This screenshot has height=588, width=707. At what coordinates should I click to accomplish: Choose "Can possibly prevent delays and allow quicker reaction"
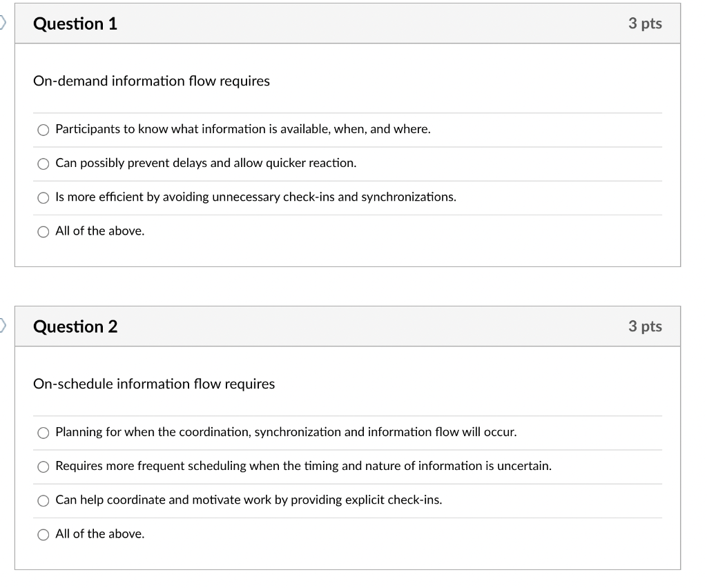click(43, 163)
